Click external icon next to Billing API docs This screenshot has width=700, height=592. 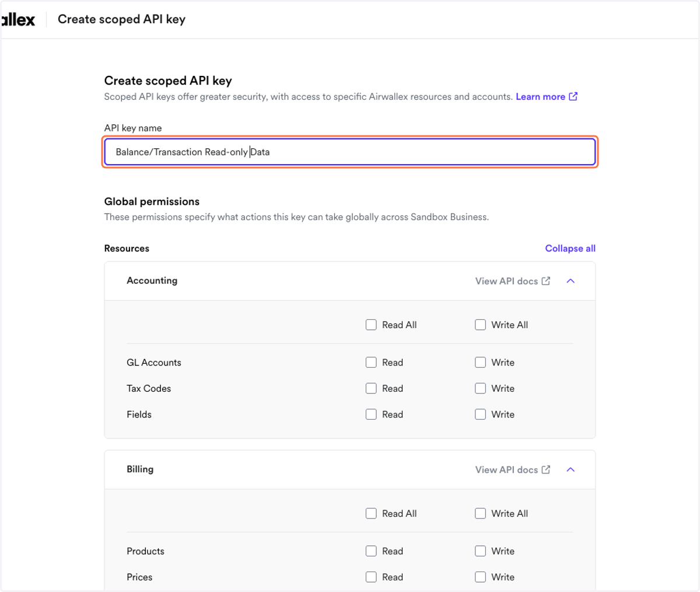[x=546, y=469]
